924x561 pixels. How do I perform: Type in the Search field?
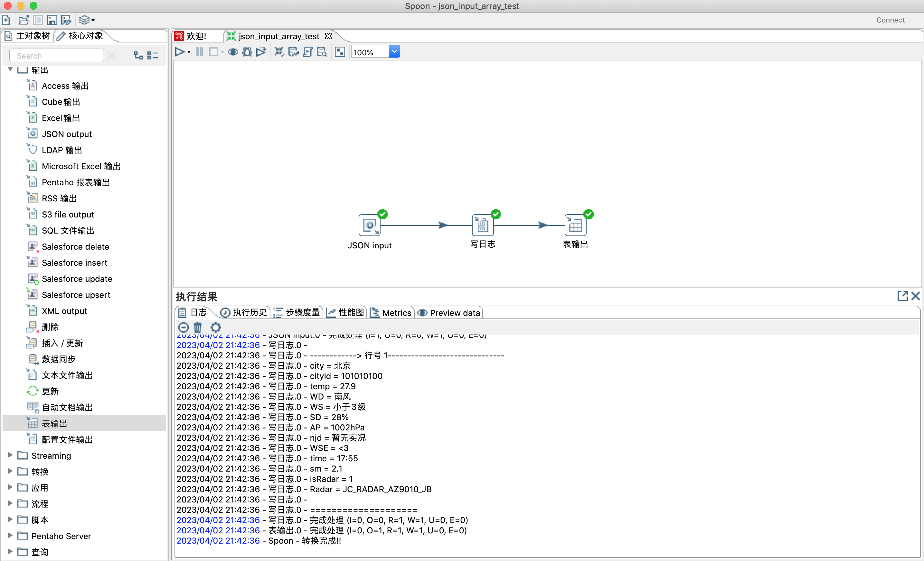tap(56, 55)
